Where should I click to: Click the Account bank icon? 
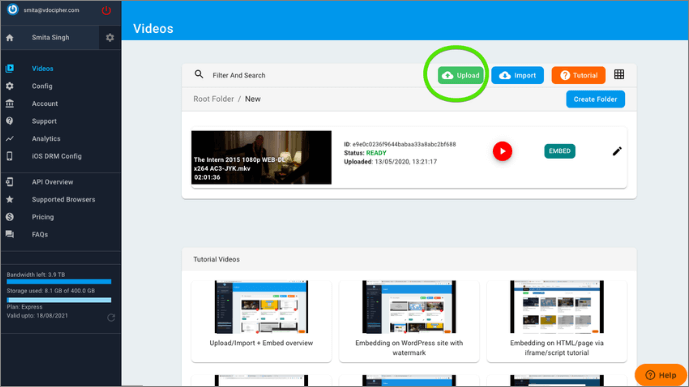pos(10,104)
